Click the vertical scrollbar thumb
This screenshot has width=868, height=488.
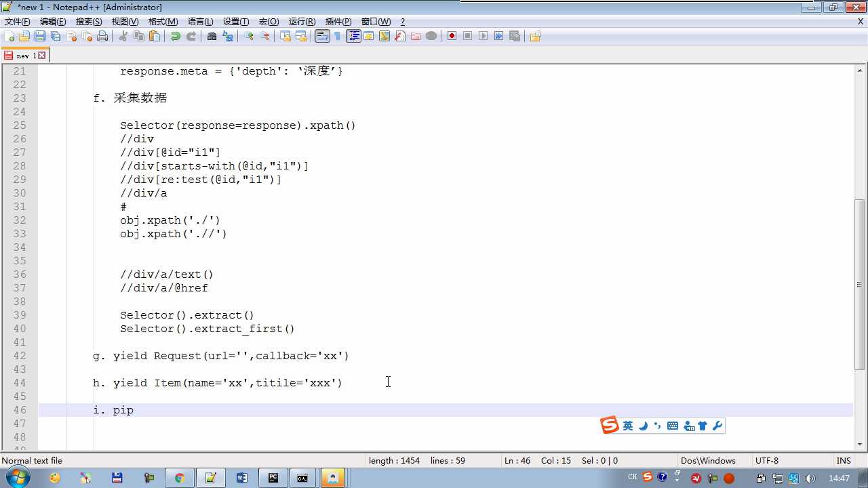[860, 285]
